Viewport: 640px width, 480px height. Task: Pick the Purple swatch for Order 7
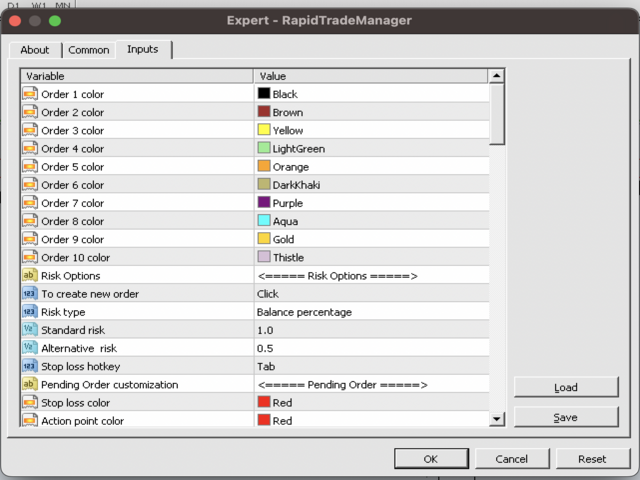pyautogui.click(x=264, y=202)
